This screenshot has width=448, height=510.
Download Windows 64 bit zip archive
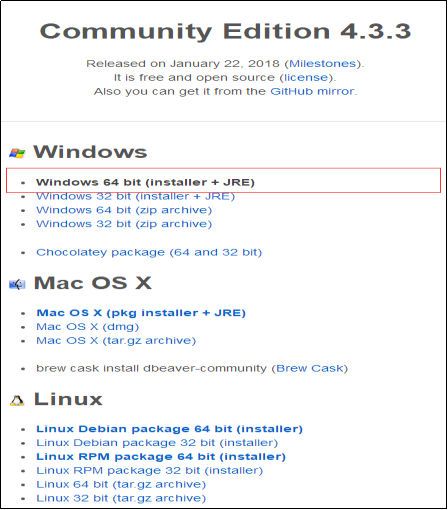[x=124, y=210]
